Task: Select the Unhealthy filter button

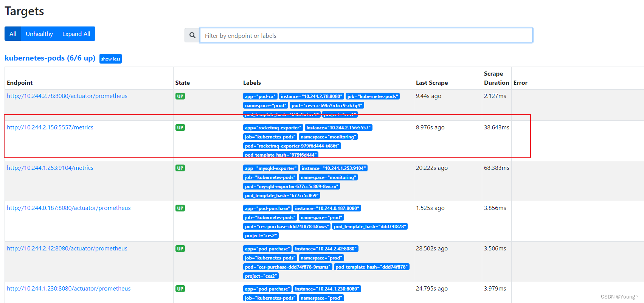Action: (39, 34)
